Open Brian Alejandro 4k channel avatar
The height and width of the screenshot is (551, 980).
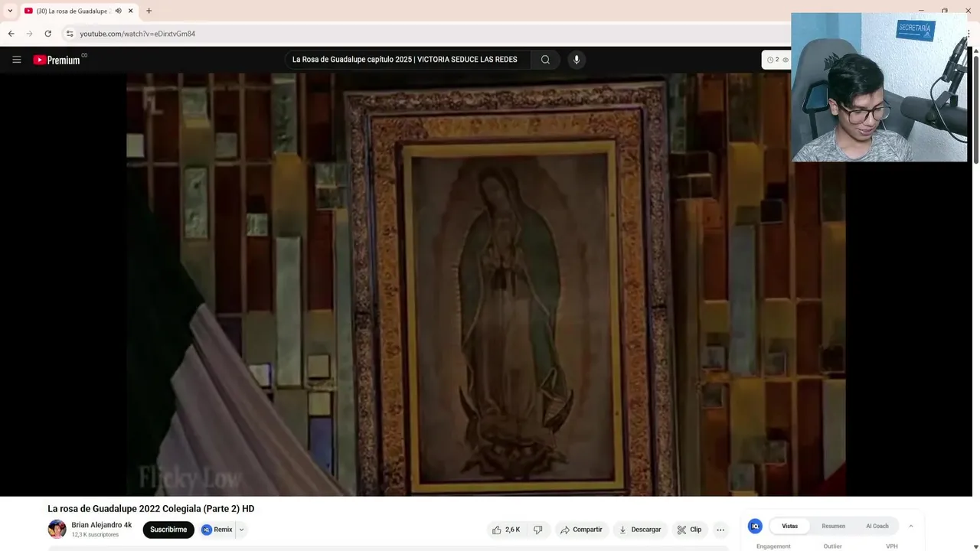pos(57,529)
